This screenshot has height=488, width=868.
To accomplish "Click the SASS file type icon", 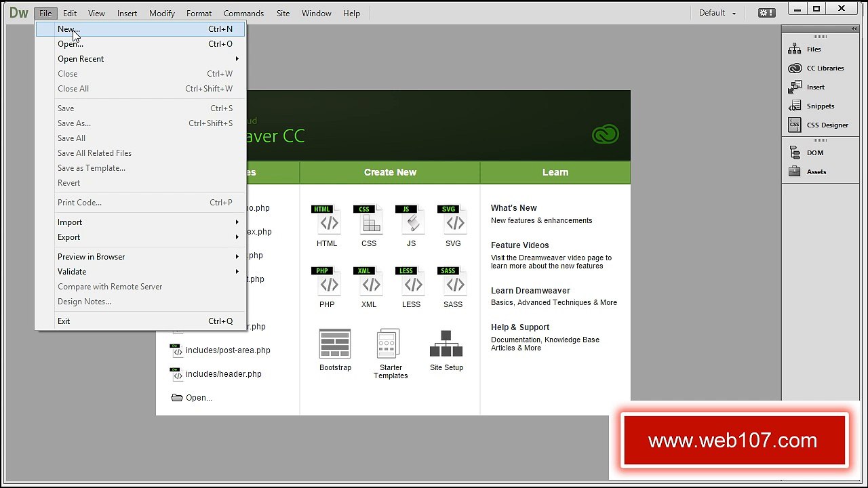I will point(453,282).
